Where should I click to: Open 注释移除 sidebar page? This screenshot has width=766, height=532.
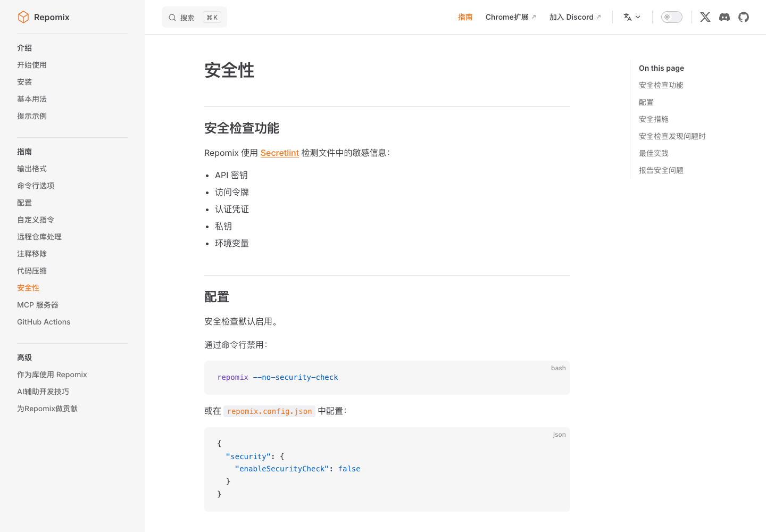[x=32, y=254]
